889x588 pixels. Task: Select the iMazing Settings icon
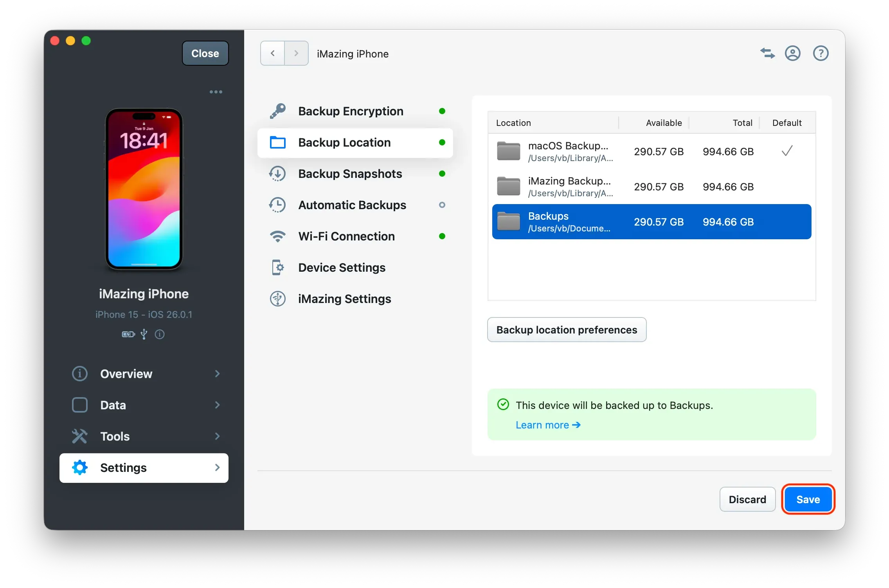pyautogui.click(x=278, y=299)
